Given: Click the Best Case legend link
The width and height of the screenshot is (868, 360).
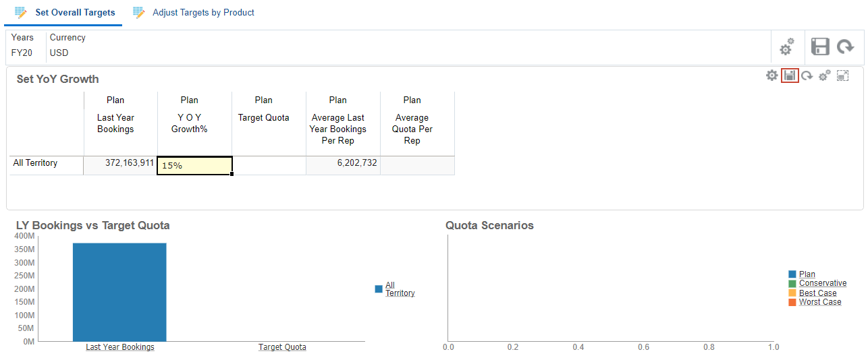Looking at the screenshot, I should coord(817,293).
